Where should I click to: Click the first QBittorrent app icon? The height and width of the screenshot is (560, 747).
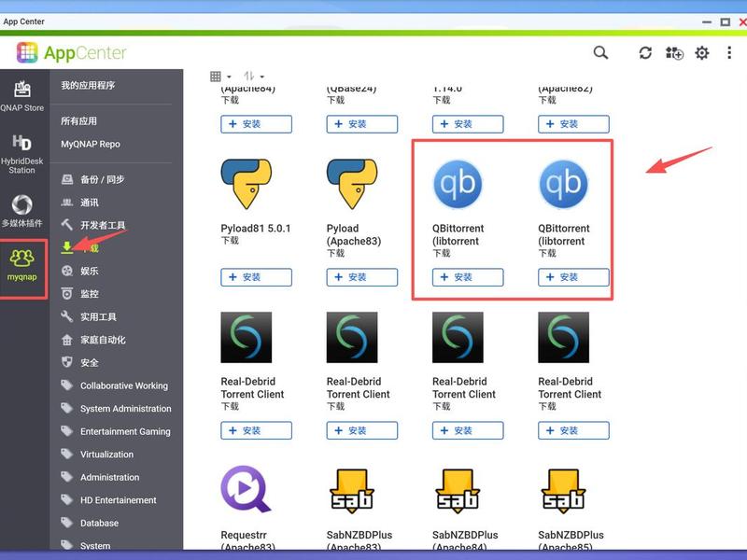point(458,184)
